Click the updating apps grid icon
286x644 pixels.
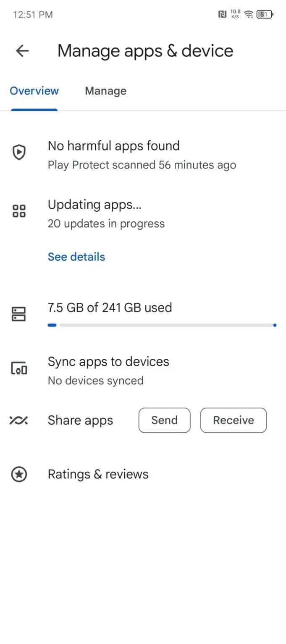pos(18,211)
